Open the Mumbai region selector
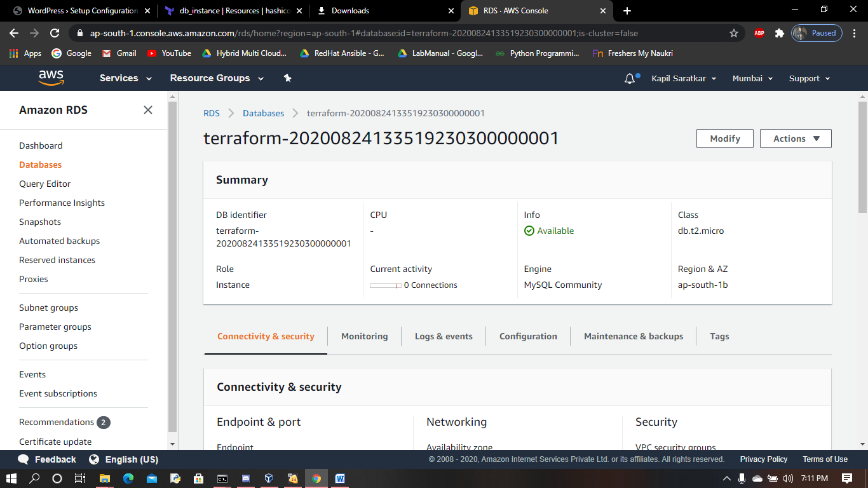Viewport: 868px width, 488px height. pos(752,78)
